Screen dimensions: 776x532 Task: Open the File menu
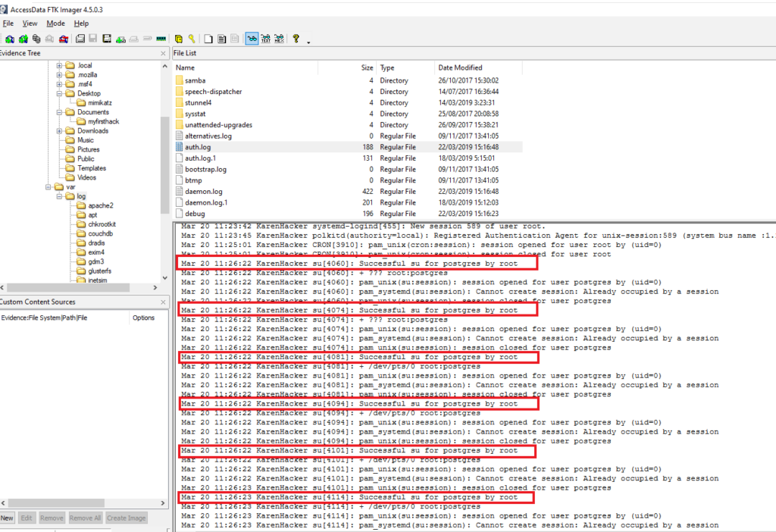click(8, 23)
